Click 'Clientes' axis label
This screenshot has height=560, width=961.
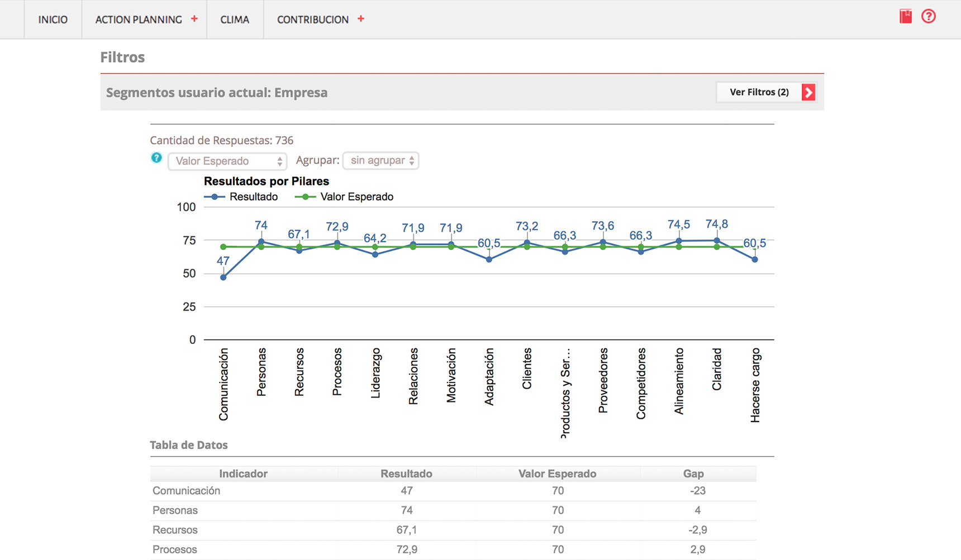coord(527,368)
